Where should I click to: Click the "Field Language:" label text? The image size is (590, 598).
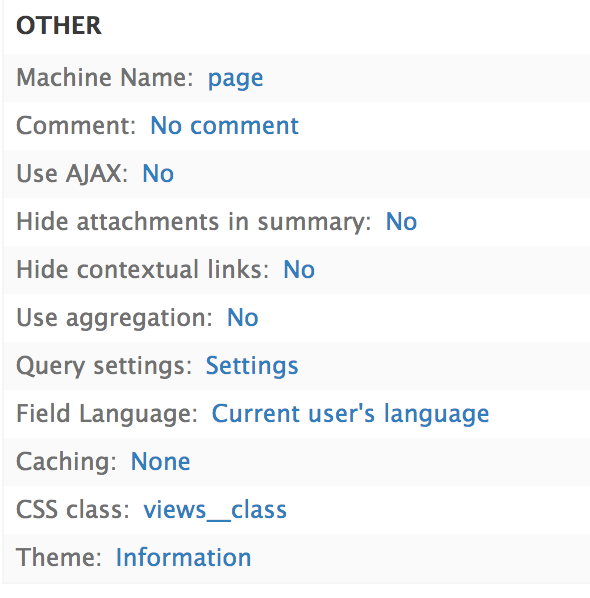point(107,414)
